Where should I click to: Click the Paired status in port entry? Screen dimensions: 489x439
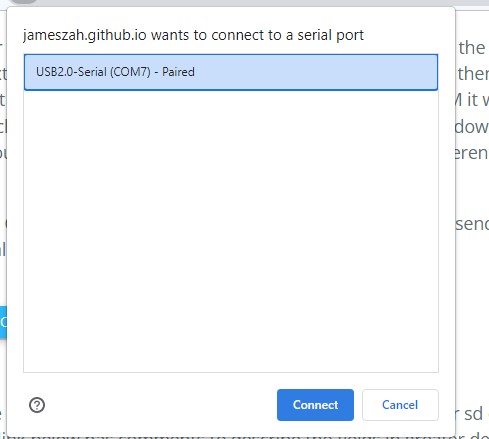pos(178,72)
